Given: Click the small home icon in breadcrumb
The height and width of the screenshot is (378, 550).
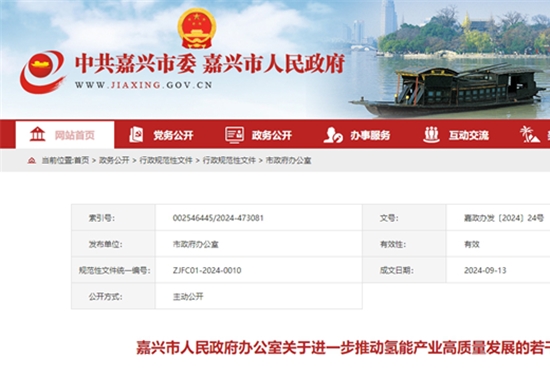Looking at the screenshot, I should pos(32,161).
